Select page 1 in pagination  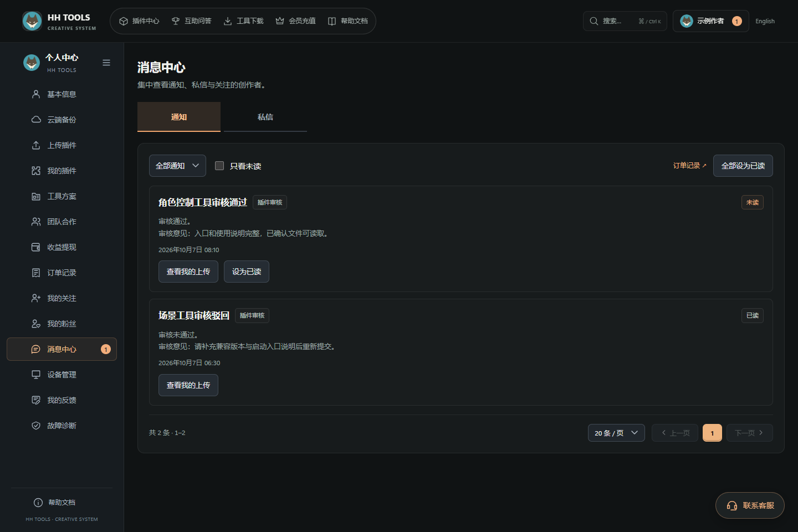(712, 433)
